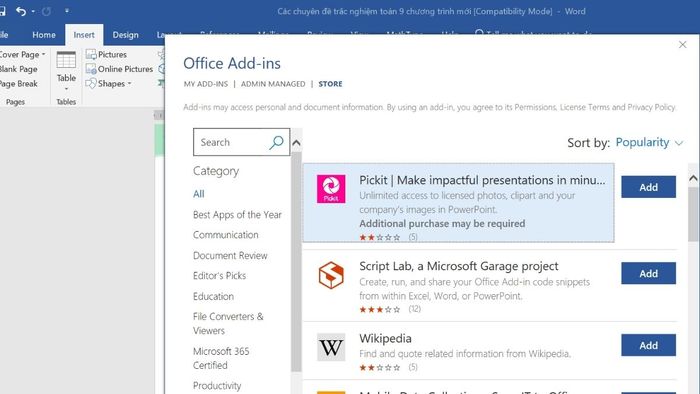This screenshot has height=394, width=700.
Task: Insert a Page Break
Action: tap(19, 84)
